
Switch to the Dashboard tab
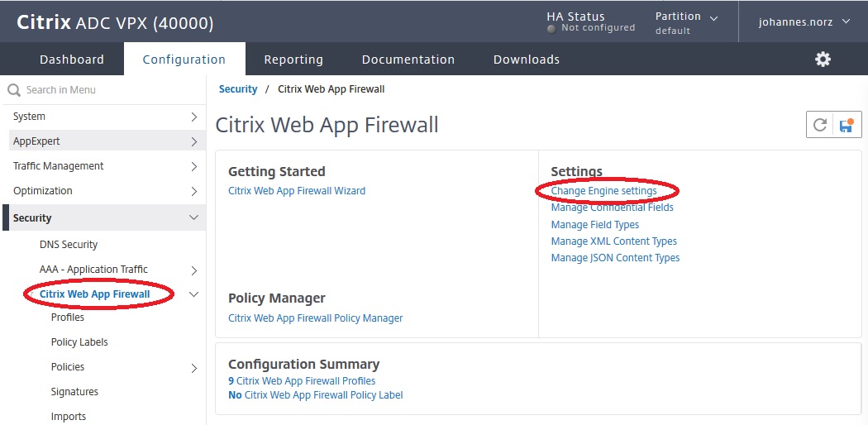click(x=72, y=60)
